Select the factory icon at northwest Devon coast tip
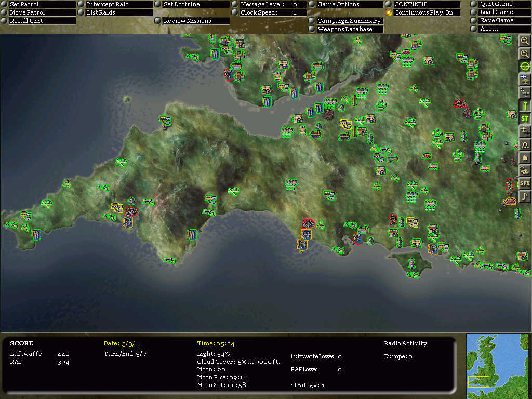Viewport: 532px width, 399px height. (x=165, y=120)
